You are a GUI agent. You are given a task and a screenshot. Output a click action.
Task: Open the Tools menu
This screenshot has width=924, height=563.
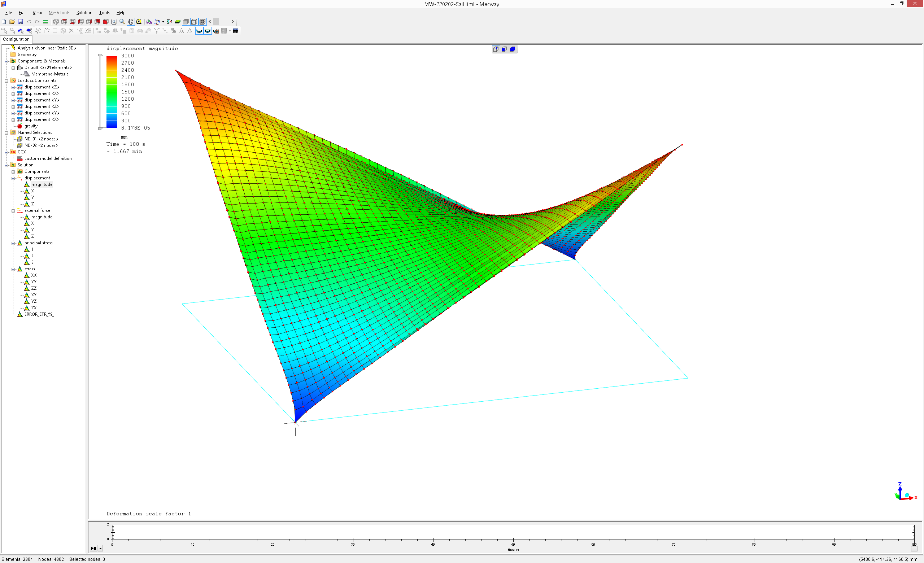104,13
